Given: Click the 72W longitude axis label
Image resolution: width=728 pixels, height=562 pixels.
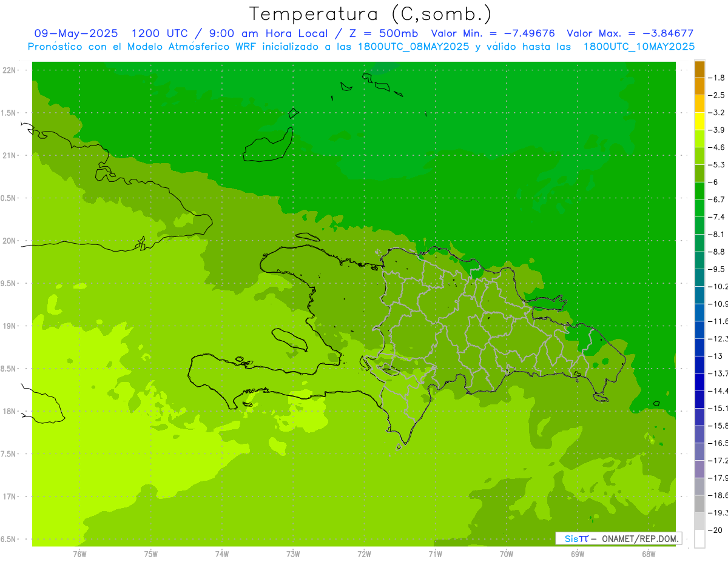Looking at the screenshot, I should (x=364, y=554).
